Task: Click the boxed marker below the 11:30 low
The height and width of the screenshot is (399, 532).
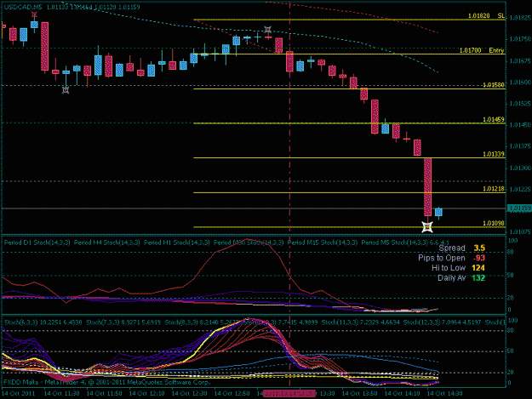Action: (x=66, y=90)
